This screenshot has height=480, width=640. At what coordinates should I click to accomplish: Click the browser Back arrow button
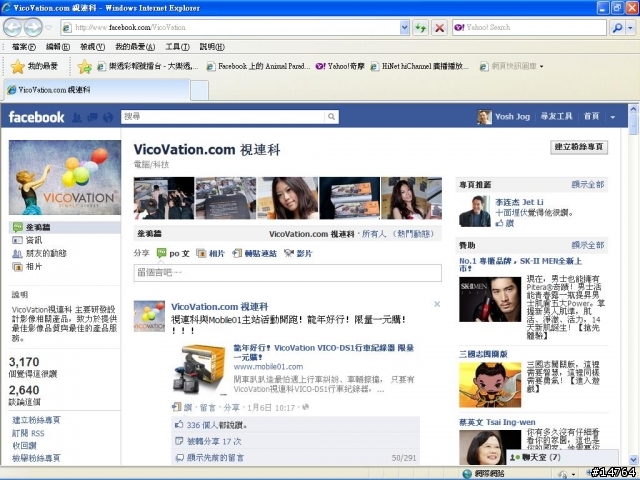[12, 27]
